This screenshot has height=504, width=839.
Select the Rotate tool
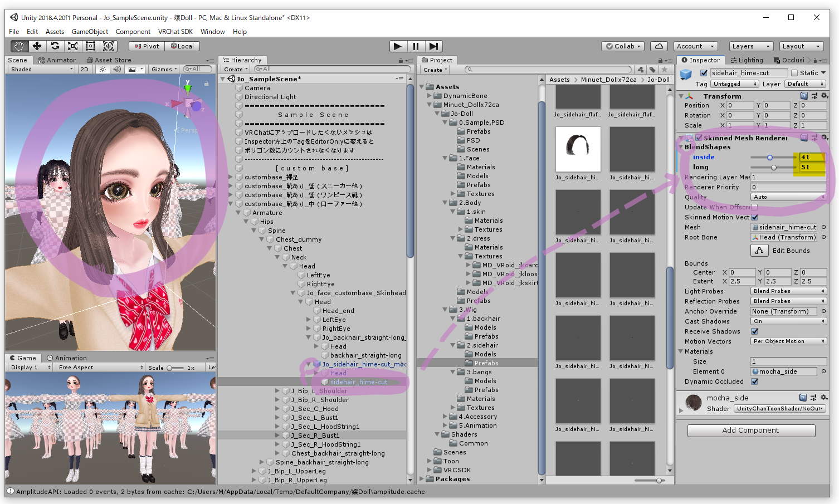point(55,46)
